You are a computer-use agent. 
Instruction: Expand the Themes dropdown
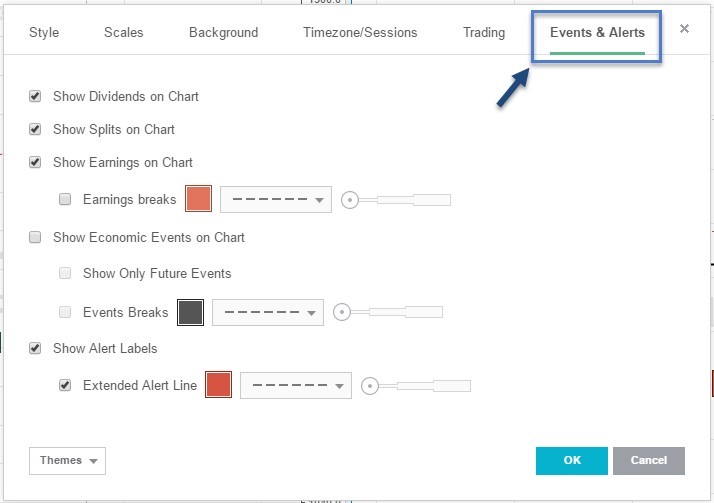coord(67,461)
